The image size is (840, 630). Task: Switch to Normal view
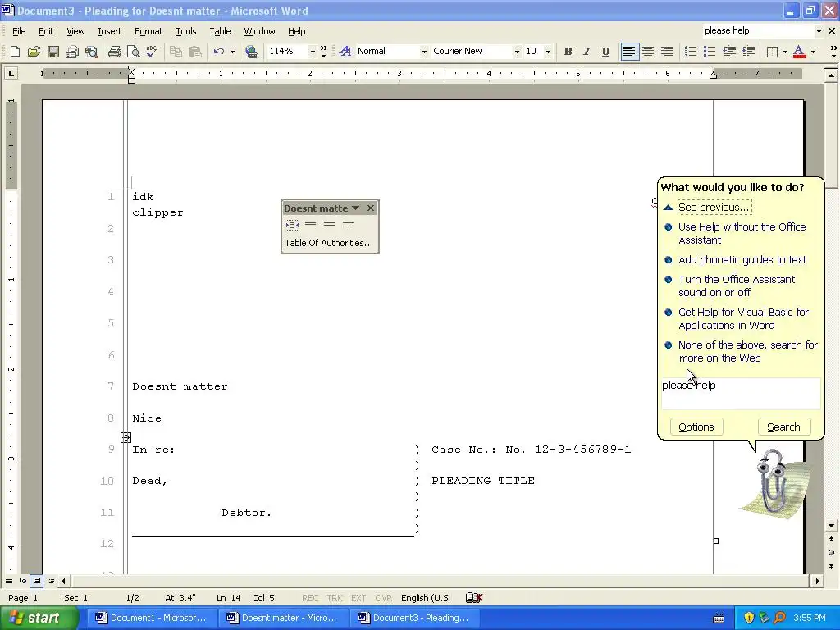9,581
